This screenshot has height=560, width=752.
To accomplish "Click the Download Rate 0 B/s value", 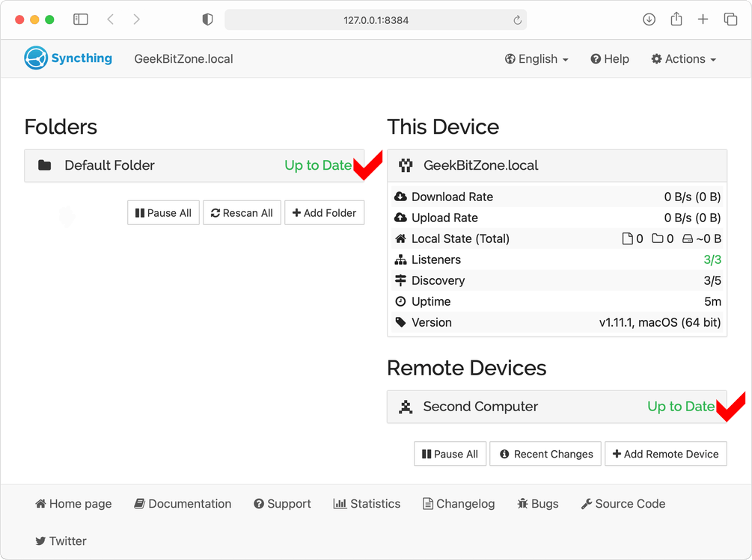I will [x=692, y=197].
